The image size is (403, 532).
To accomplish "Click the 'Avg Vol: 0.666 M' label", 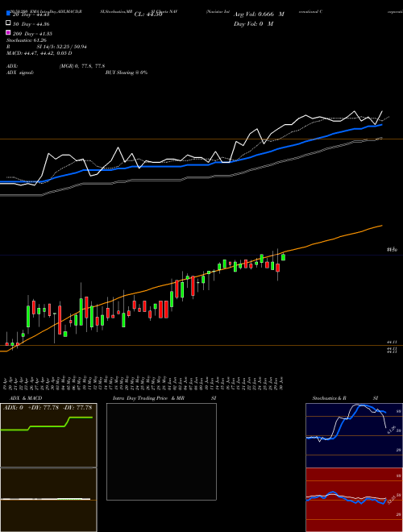I will pyautogui.click(x=259, y=15).
